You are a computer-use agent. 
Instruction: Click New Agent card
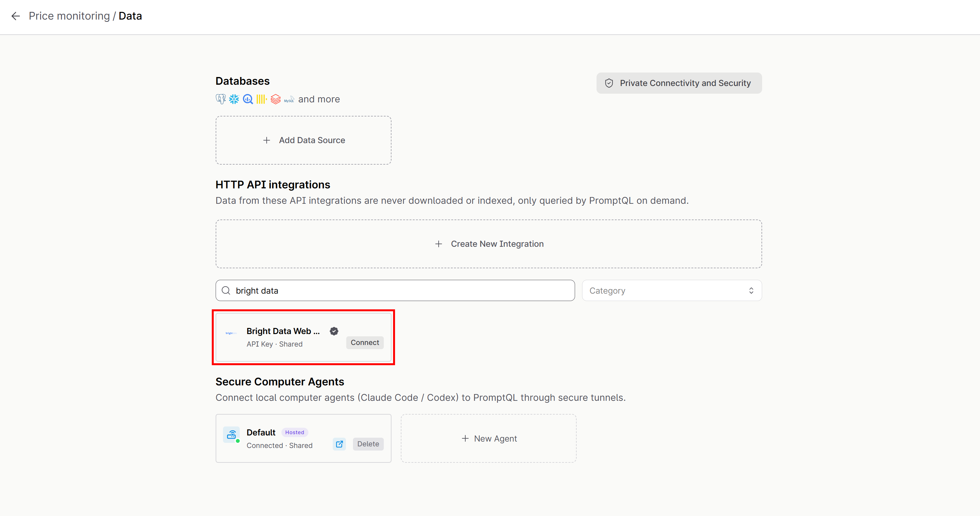tap(488, 438)
